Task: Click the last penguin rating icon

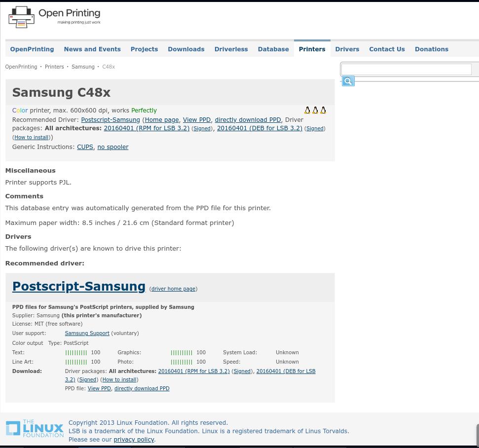Action: tap(323, 111)
